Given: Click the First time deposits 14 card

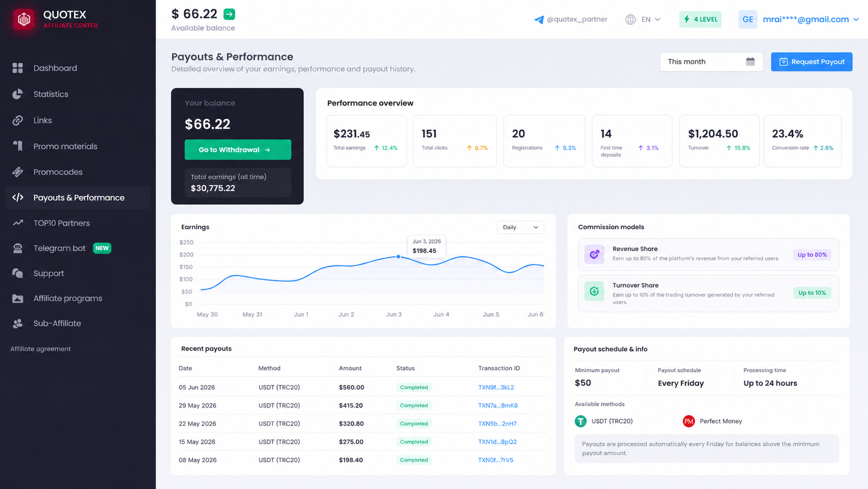Looking at the screenshot, I should point(632,141).
